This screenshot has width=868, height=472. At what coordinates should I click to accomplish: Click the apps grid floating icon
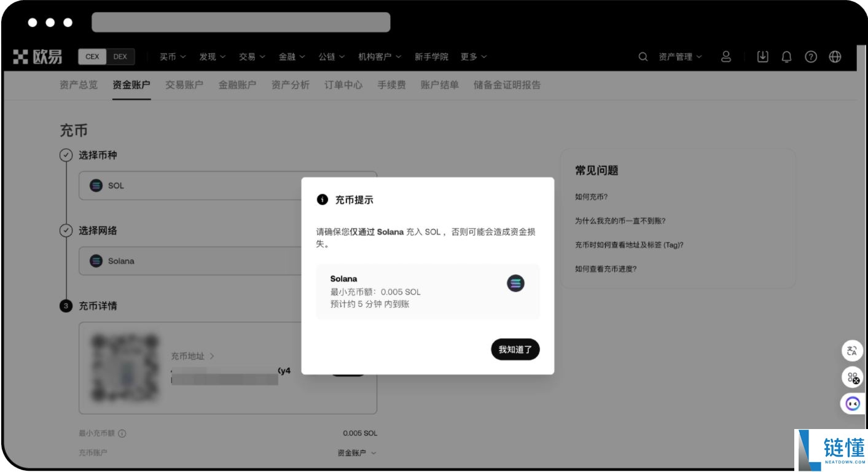point(852,377)
